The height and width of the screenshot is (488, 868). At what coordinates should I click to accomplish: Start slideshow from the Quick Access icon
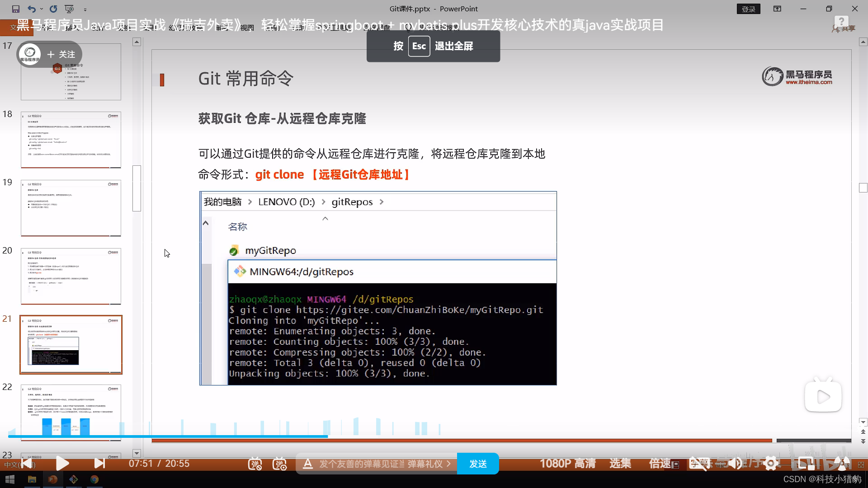click(69, 9)
